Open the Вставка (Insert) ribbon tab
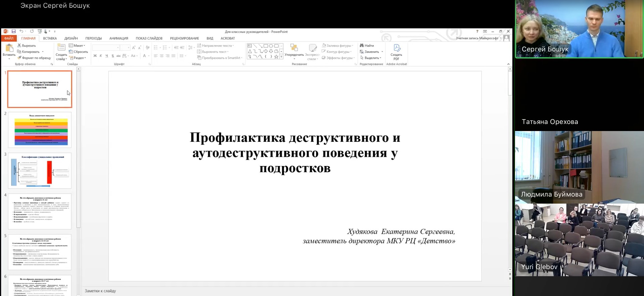 click(x=50, y=38)
